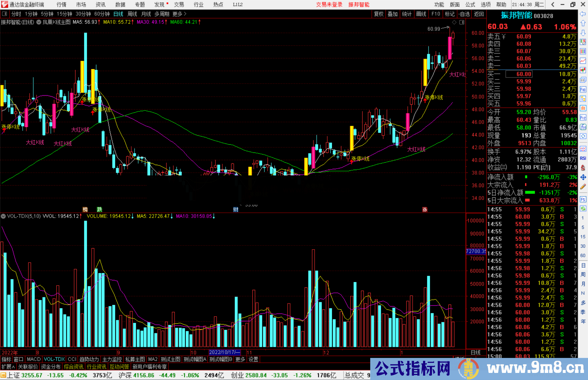Select the 年 yearly period in sidebar
This screenshot has width=588, height=380.
coord(583,321)
